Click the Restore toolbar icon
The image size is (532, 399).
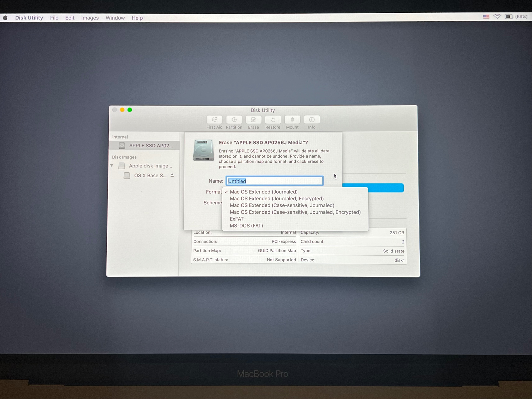273,120
